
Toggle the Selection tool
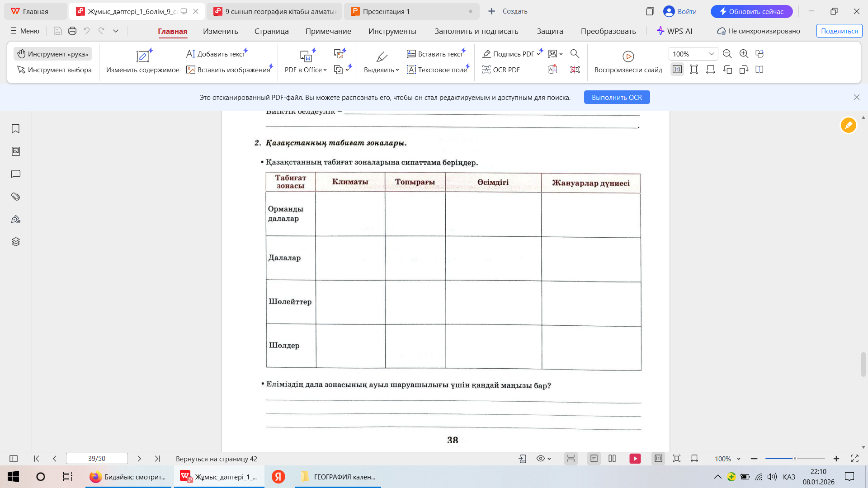click(x=54, y=70)
